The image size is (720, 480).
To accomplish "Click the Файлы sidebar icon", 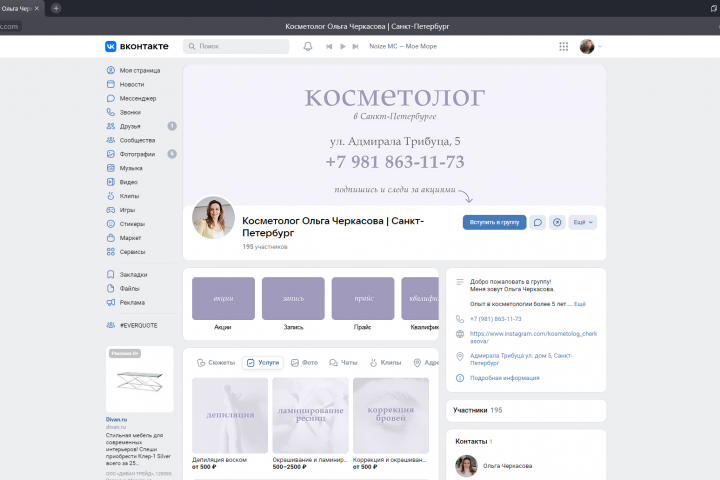I will (111, 288).
